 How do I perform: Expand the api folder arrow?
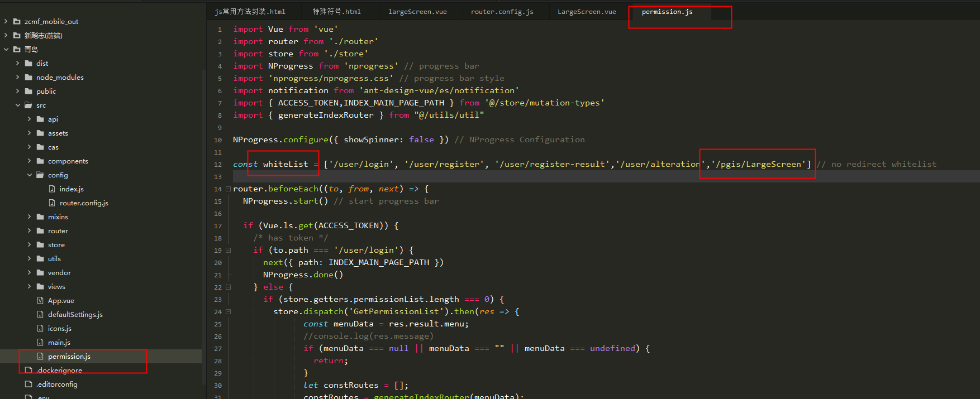tap(29, 119)
